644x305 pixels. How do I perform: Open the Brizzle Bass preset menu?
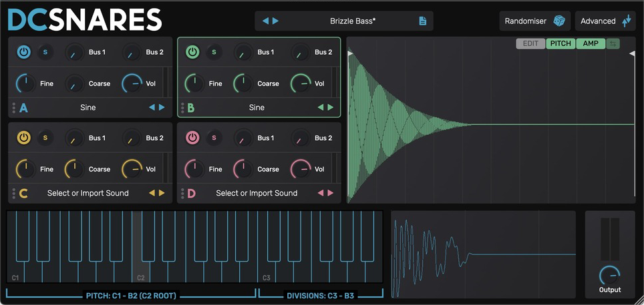[x=353, y=21]
